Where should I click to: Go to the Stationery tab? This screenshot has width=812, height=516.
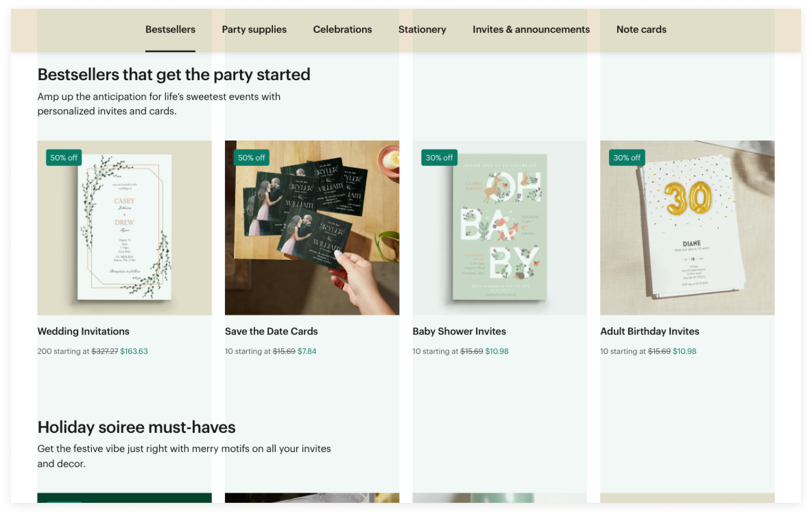click(x=422, y=30)
